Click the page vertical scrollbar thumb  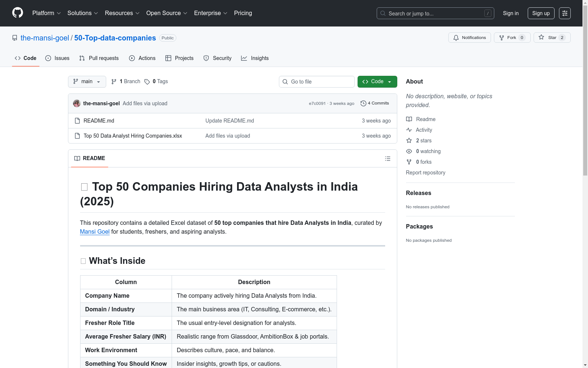click(585, 90)
